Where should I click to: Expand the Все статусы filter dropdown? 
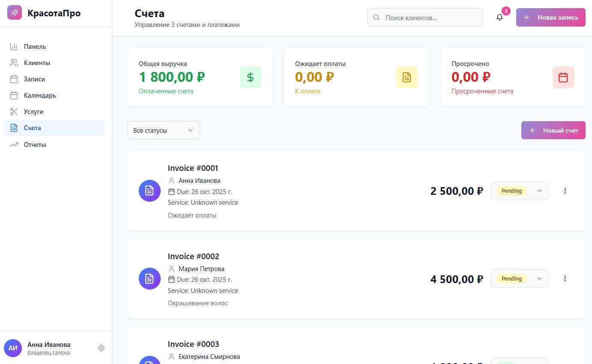coord(163,130)
